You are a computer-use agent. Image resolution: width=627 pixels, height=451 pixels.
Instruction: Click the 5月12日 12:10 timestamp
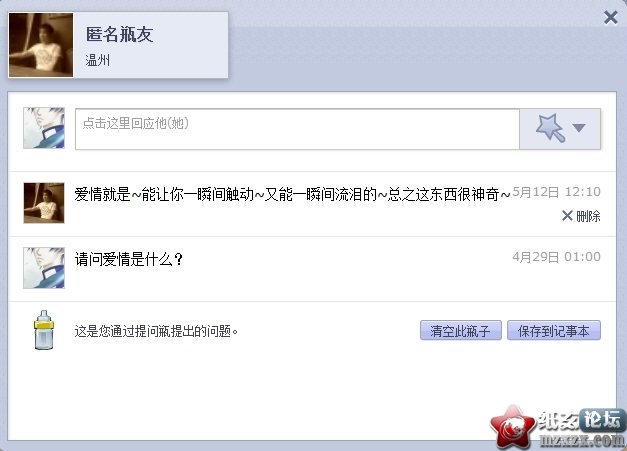[556, 192]
